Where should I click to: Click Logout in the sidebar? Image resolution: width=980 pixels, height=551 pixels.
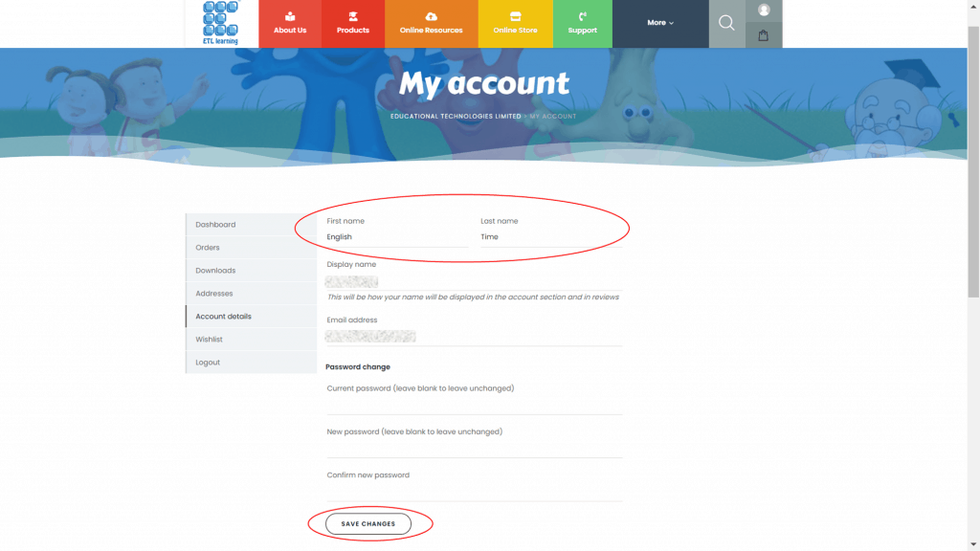[208, 363]
